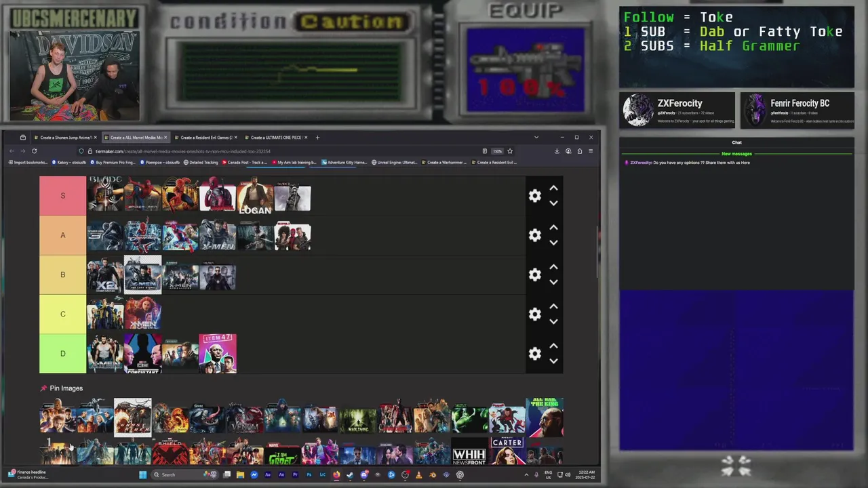The image size is (868, 488).
Task: Open Firefox from the Windows taskbar
Action: [x=336, y=474]
